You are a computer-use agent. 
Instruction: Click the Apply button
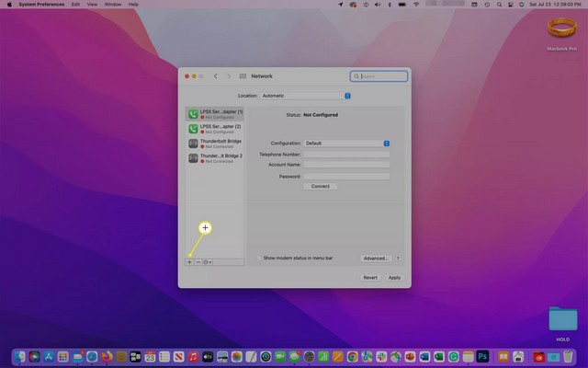[x=394, y=278]
